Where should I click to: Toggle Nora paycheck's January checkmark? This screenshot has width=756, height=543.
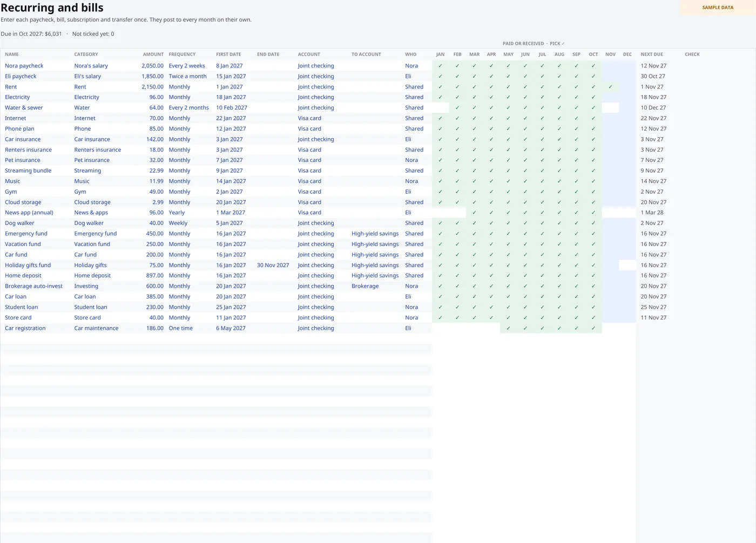click(x=440, y=66)
